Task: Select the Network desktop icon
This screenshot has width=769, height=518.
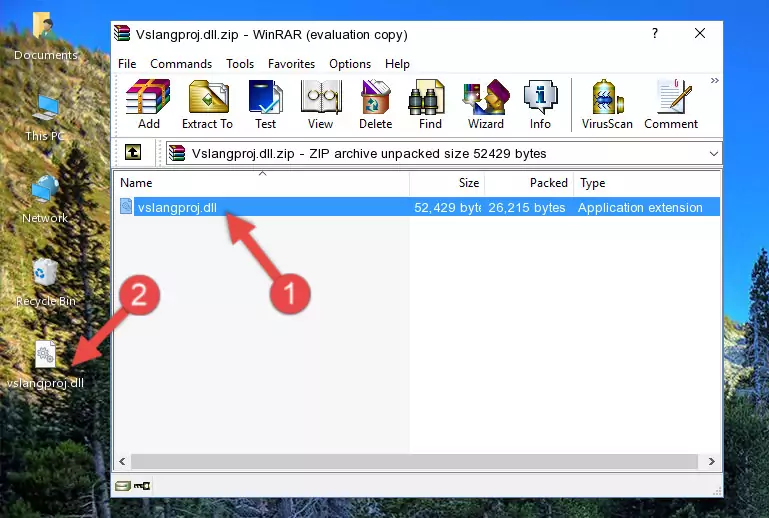Action: pos(45,200)
